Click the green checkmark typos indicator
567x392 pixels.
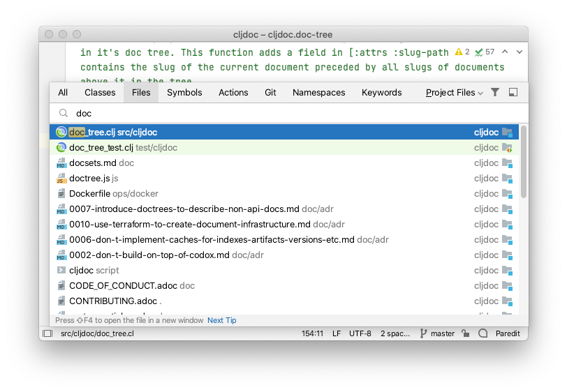tap(479, 52)
